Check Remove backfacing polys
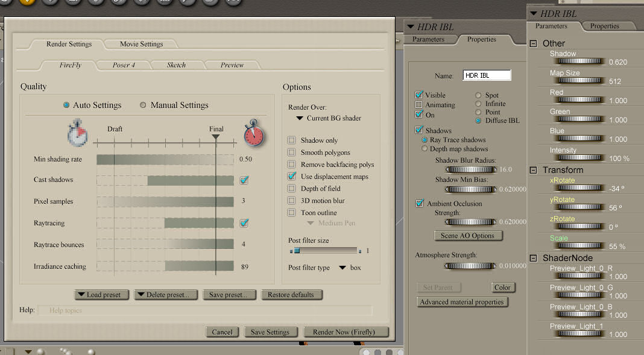The width and height of the screenshot is (644, 355). [292, 164]
